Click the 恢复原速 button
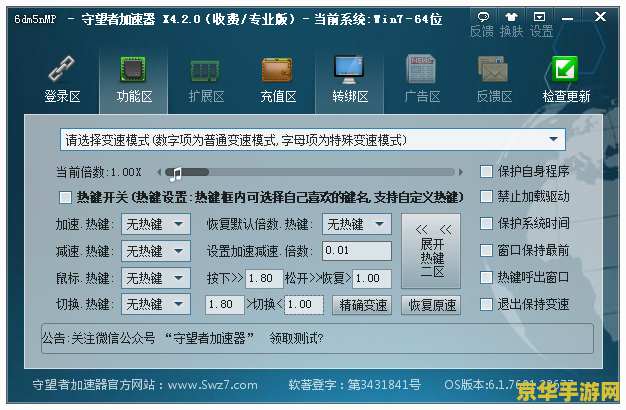Viewport: 626px width, 410px height. (x=431, y=305)
